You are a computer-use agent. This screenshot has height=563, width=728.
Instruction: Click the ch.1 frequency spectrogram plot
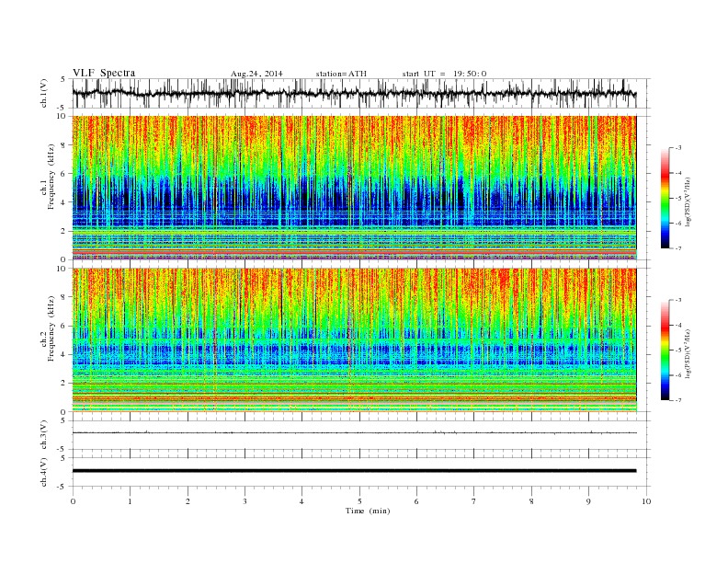click(354, 188)
